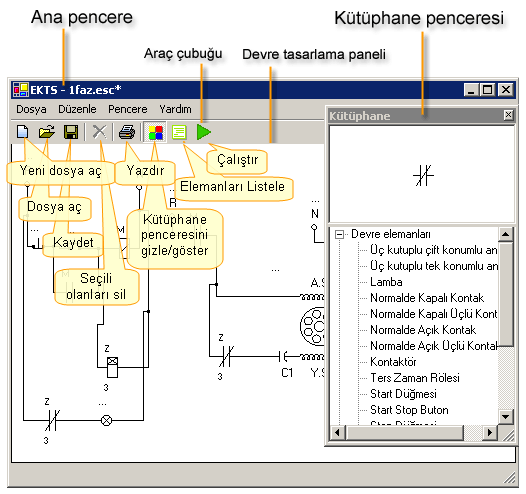This screenshot has height=494, width=526.
Task: Click the N terminal in the circuit
Action: tap(314, 227)
